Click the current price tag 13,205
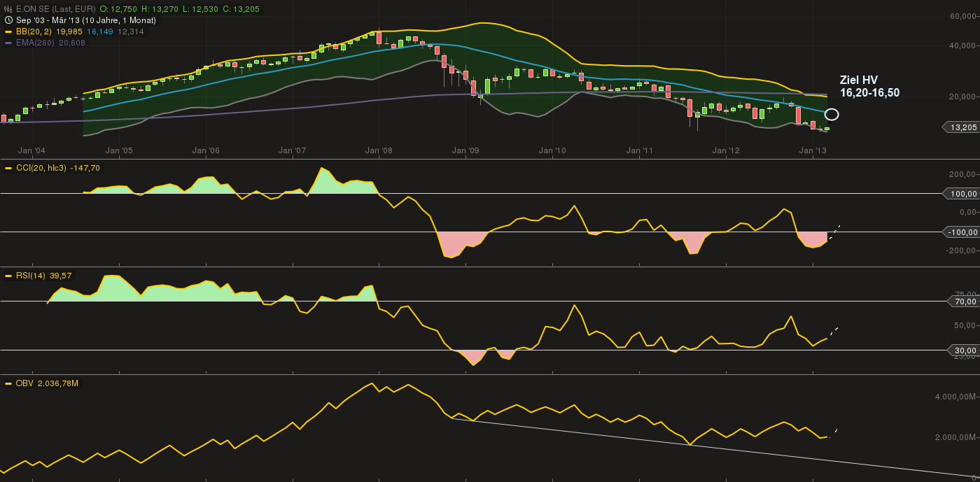The image size is (980, 482). pyautogui.click(x=960, y=127)
